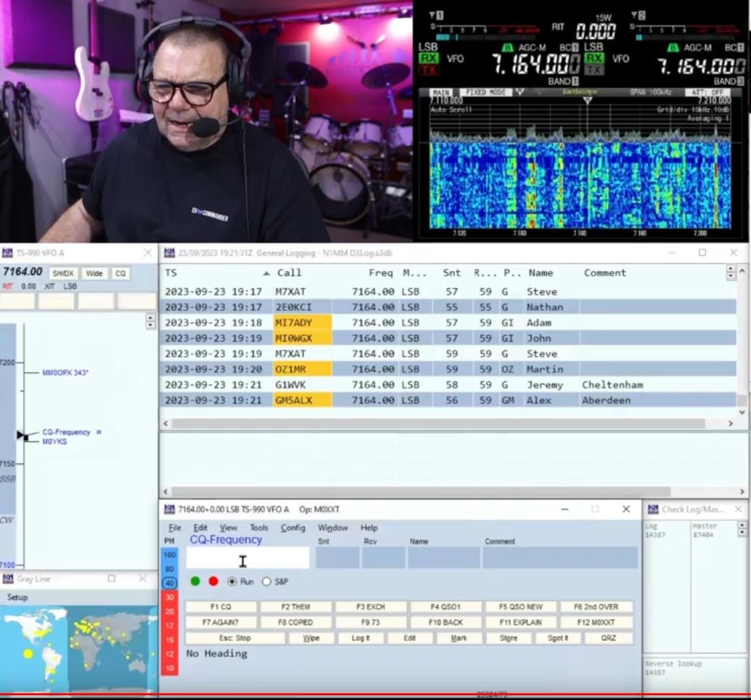Click the callsign entry field
751x700 pixels.
click(x=247, y=558)
